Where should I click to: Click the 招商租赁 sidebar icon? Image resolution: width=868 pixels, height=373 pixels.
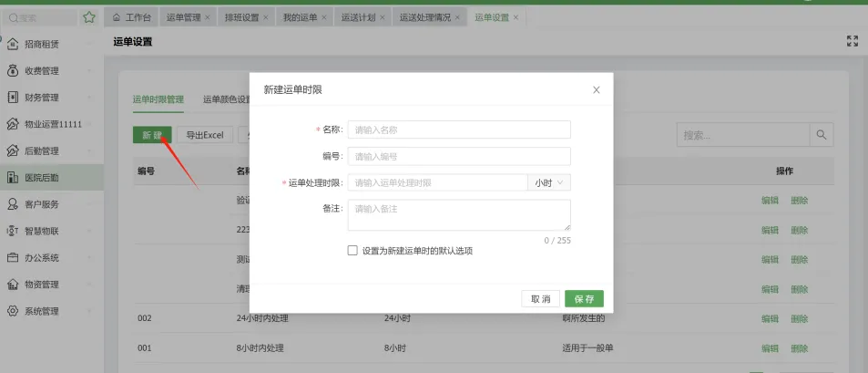coord(13,45)
